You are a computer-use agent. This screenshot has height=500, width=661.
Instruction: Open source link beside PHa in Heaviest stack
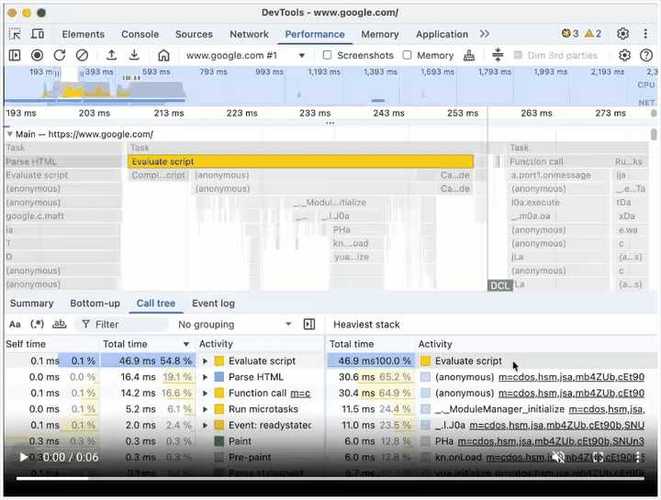coord(551,441)
